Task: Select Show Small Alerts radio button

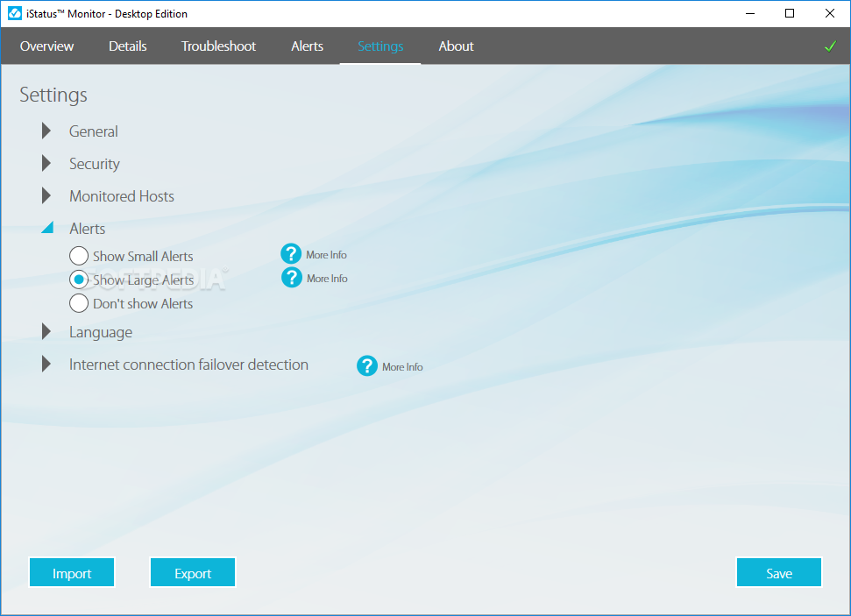Action: coord(79,256)
